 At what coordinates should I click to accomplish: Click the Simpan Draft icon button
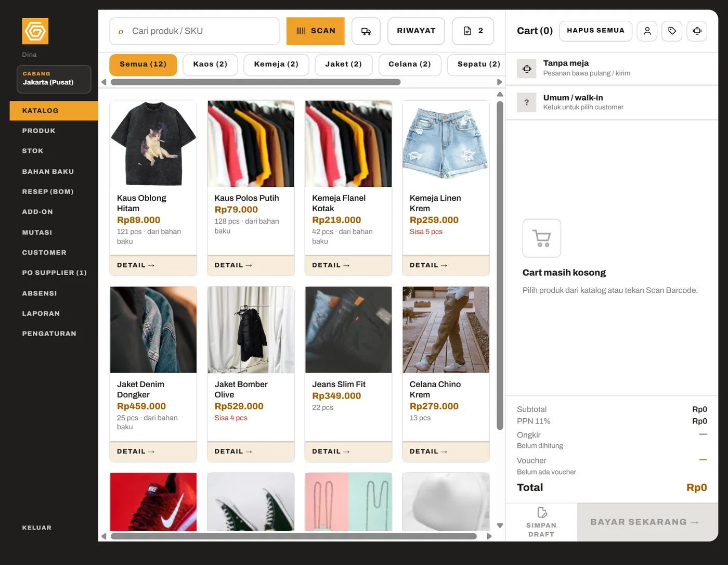[541, 522]
